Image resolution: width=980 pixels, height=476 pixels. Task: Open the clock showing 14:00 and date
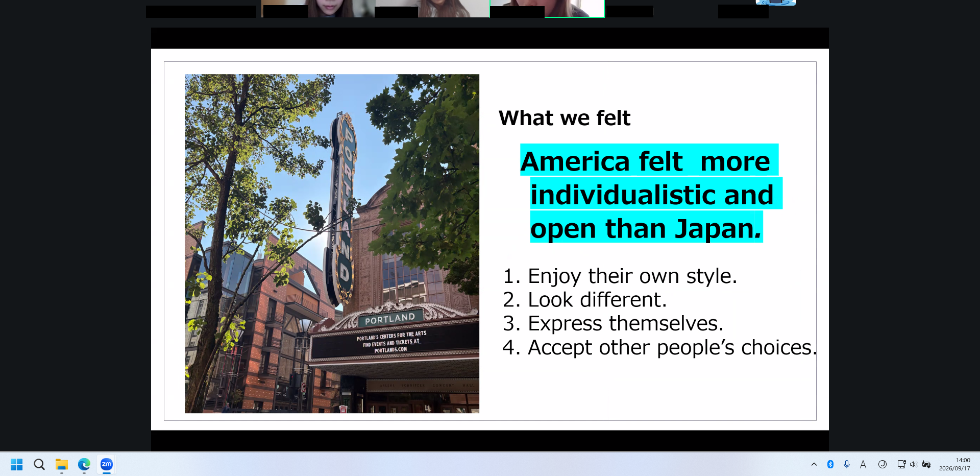click(x=954, y=464)
